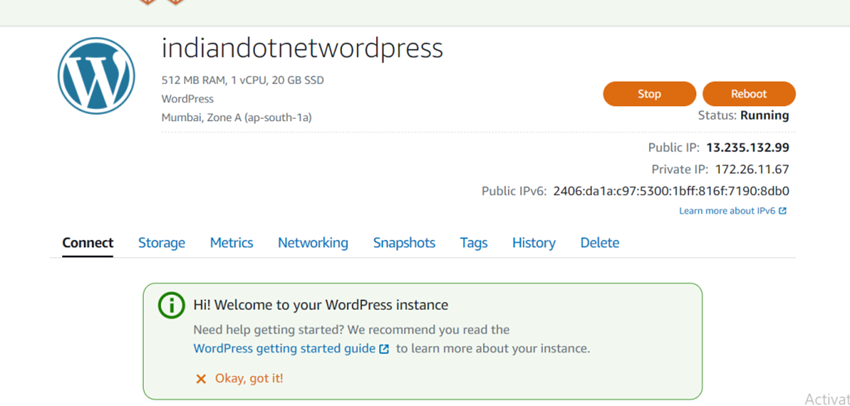Click the private IP 172.26.11.67
The image size is (850, 406).
pyautogui.click(x=752, y=169)
